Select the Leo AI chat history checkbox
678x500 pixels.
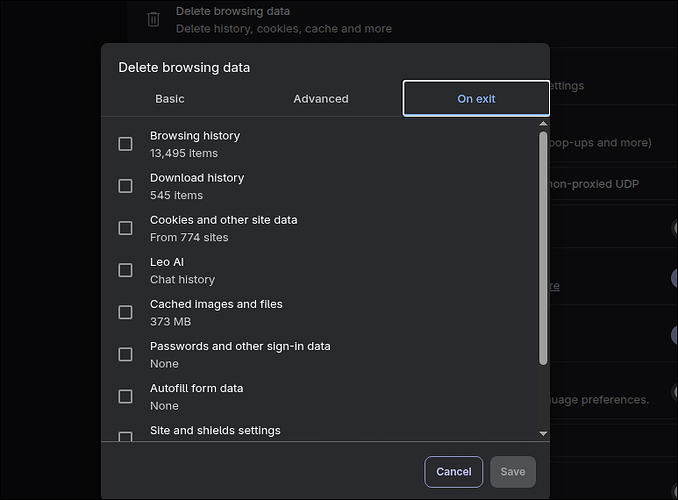pyautogui.click(x=125, y=270)
